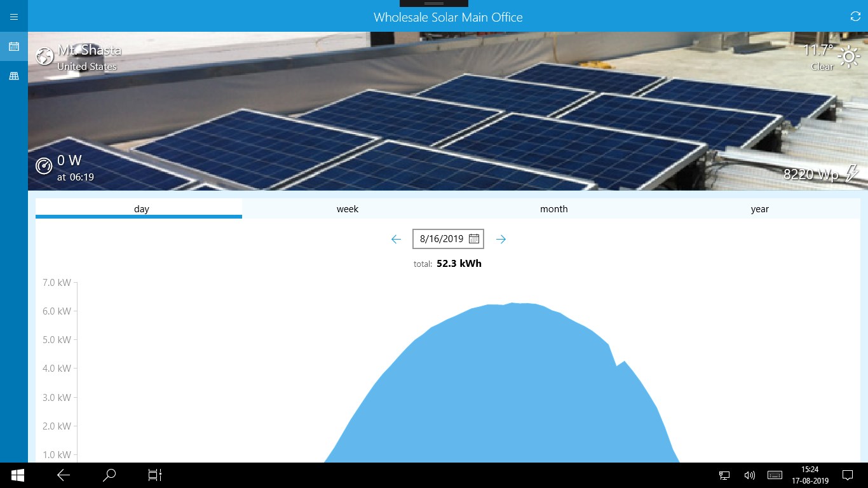Click the volume icon in the taskbar
Screen dimensions: 868x488
[x=750, y=475]
